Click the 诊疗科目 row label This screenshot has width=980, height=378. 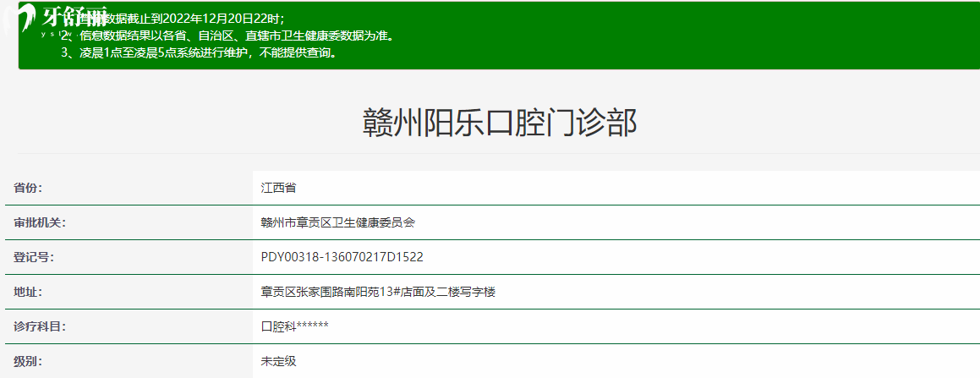click(35, 326)
